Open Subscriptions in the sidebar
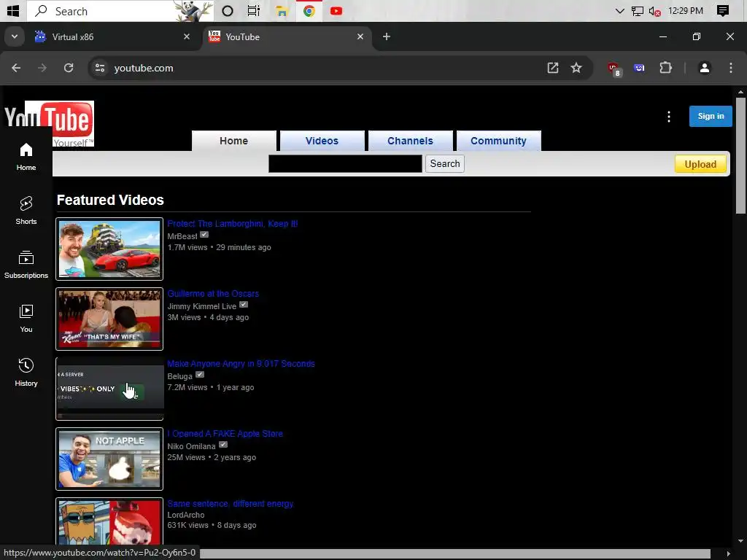 [x=26, y=265]
